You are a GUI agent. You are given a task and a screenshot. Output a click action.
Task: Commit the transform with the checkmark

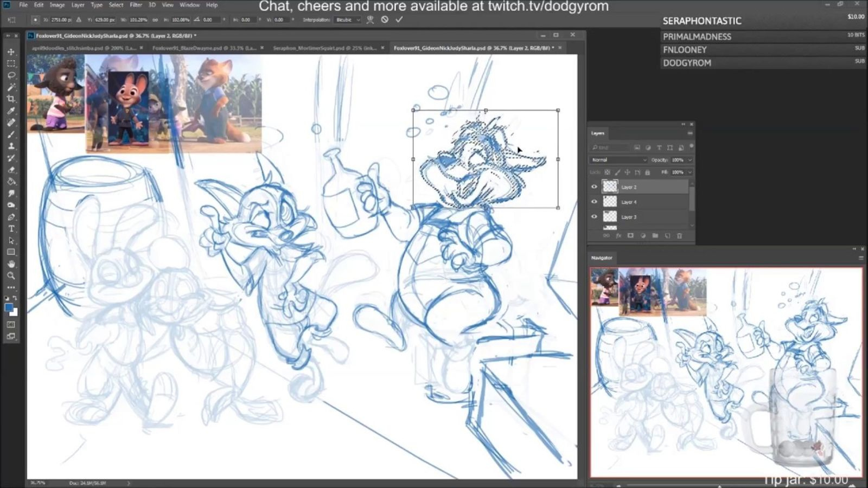point(399,20)
